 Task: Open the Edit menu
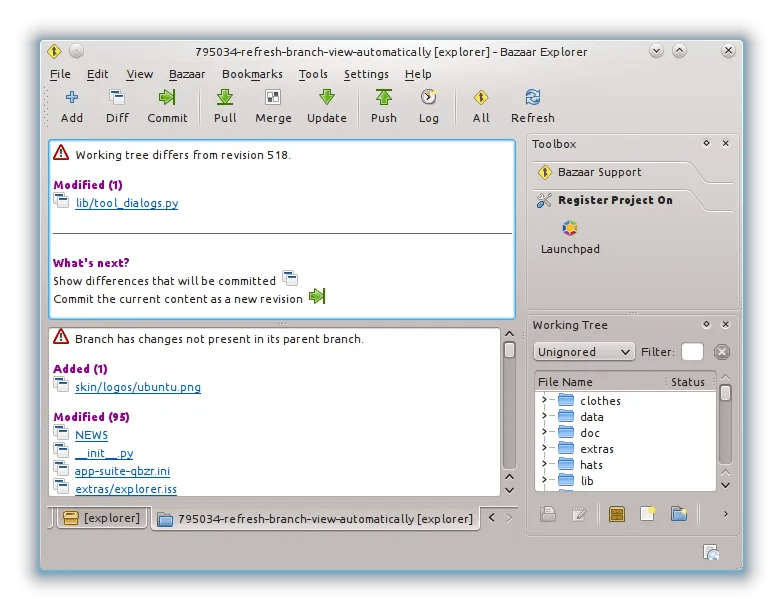[x=97, y=74]
